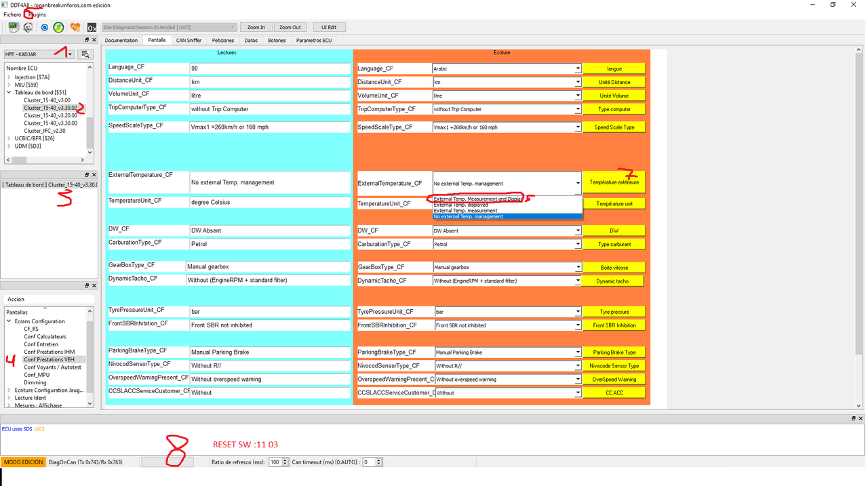This screenshot has height=486, width=868.
Task: Collapse the Ecrans Configuration tree node
Action: [9, 321]
